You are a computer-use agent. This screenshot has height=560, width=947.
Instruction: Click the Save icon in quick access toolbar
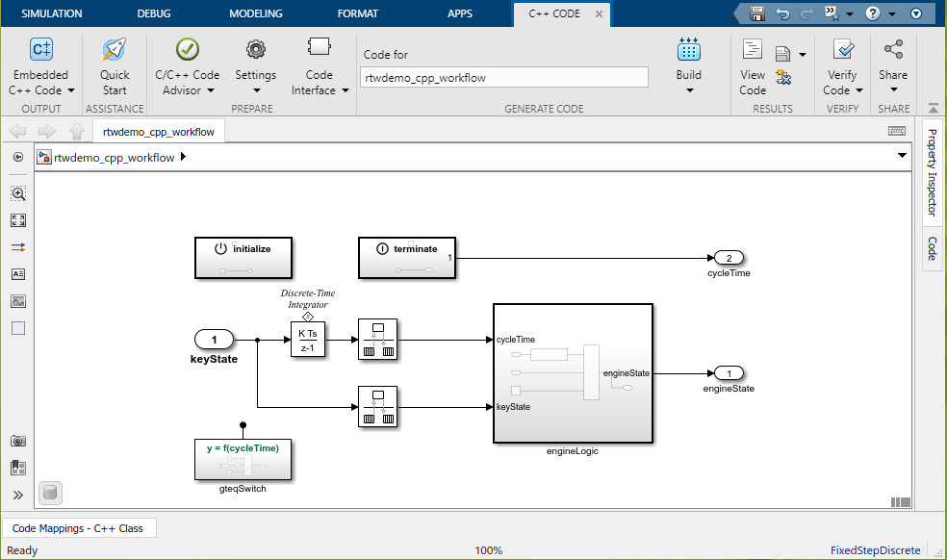click(757, 13)
